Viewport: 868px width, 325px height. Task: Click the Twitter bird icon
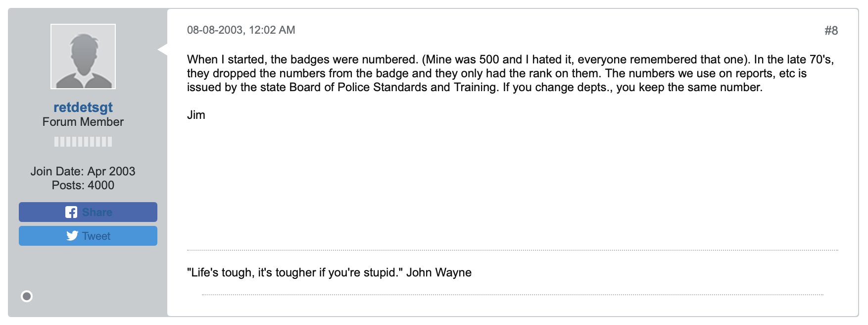[x=72, y=236]
